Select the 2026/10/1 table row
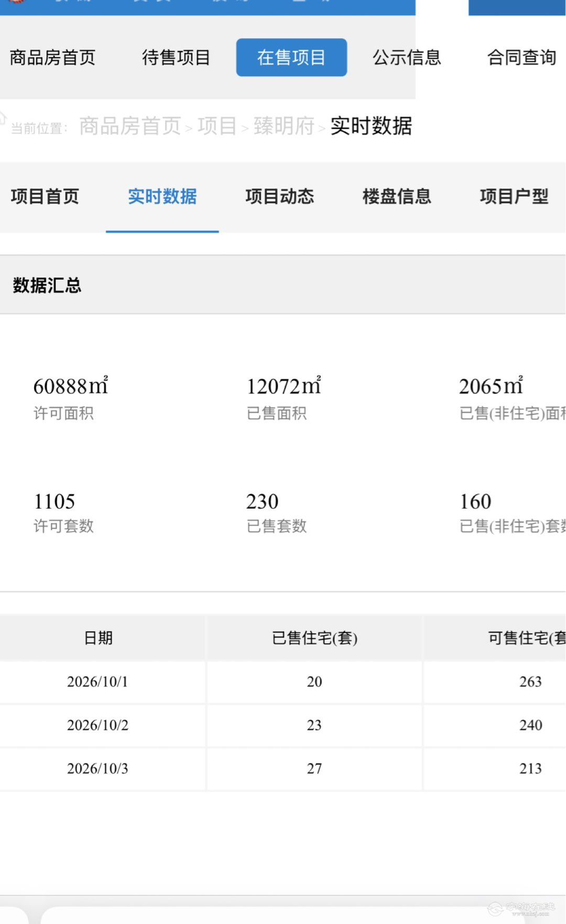Viewport: 566px width, 924px height. 283,681
